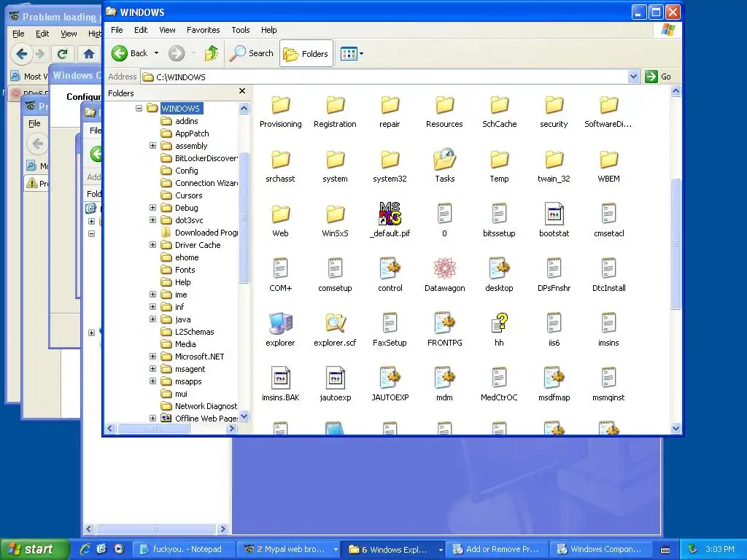This screenshot has height=560, width=747.
Task: Switch to Mypal web browser taskbar group
Action: point(289,549)
